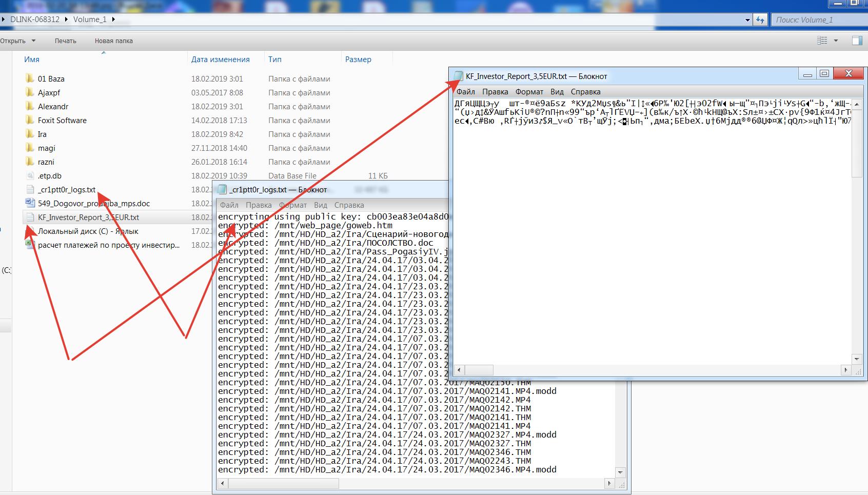Image resolution: width=868 pixels, height=495 pixels.
Task: Click the Печать toolbar button
Action: [x=65, y=41]
